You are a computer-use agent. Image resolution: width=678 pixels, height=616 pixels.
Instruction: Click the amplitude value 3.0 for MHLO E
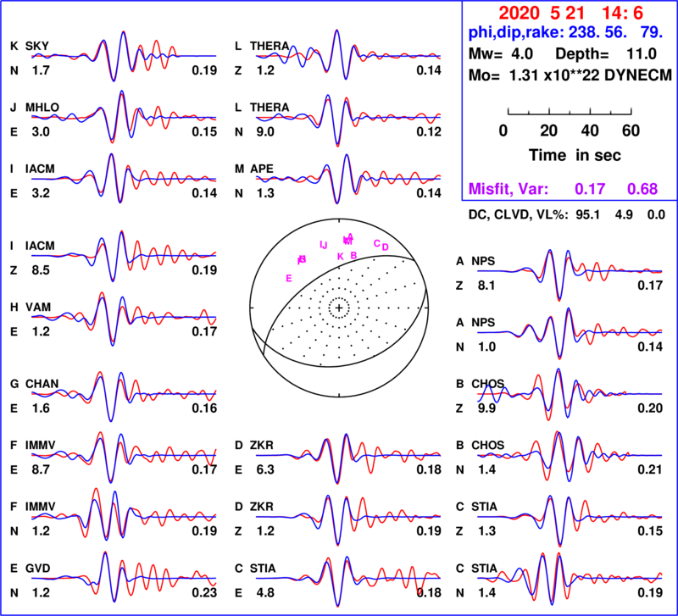[x=41, y=132]
